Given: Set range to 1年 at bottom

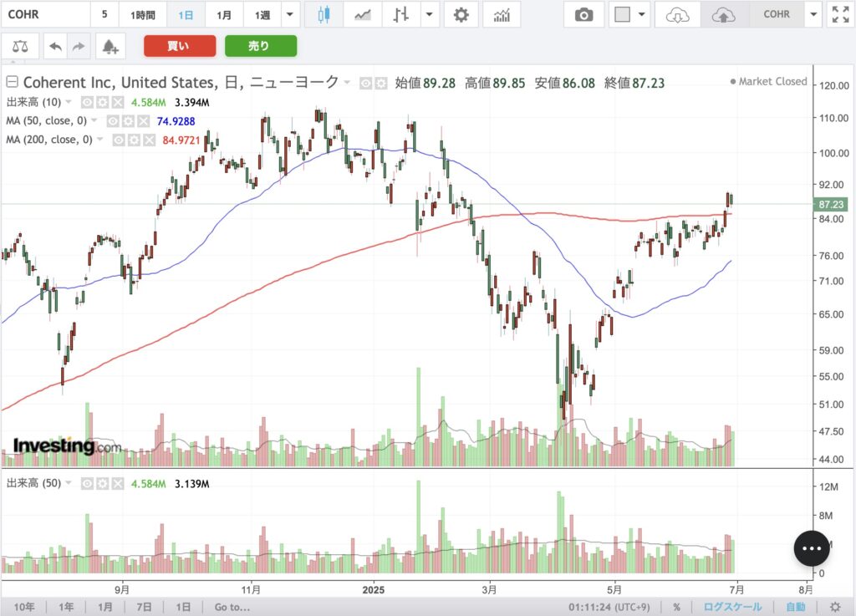Looking at the screenshot, I should [66, 607].
